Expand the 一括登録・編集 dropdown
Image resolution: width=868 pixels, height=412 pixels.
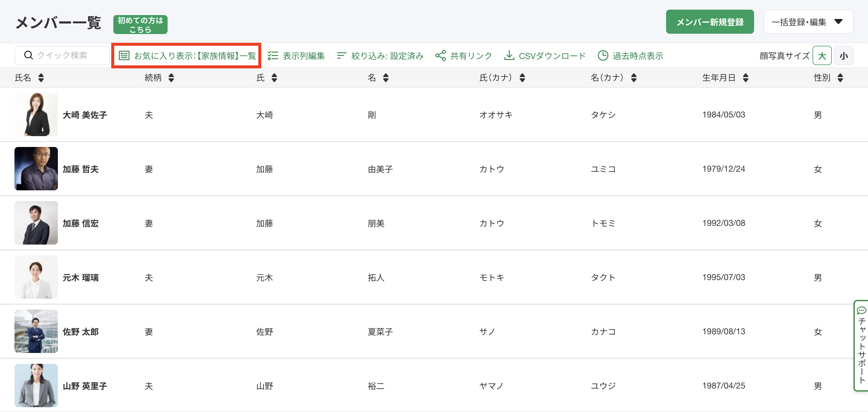808,22
